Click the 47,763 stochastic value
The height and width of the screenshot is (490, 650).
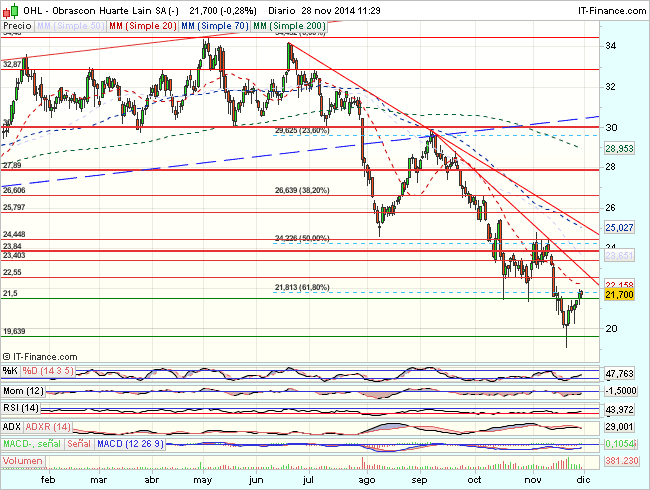coord(619,374)
